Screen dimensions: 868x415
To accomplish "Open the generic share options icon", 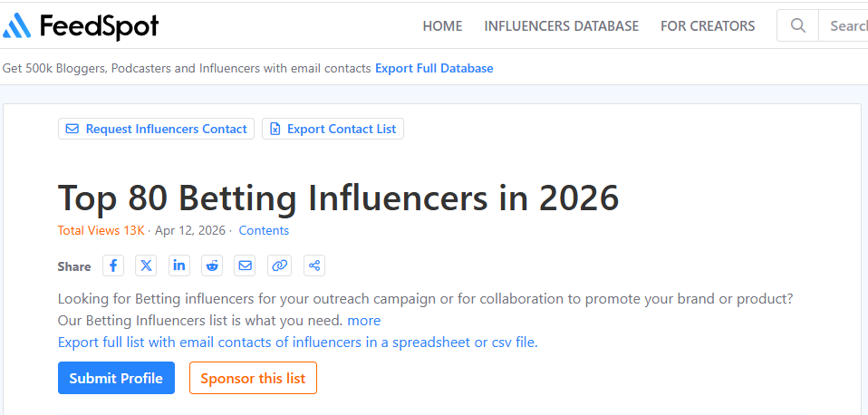I will point(314,265).
